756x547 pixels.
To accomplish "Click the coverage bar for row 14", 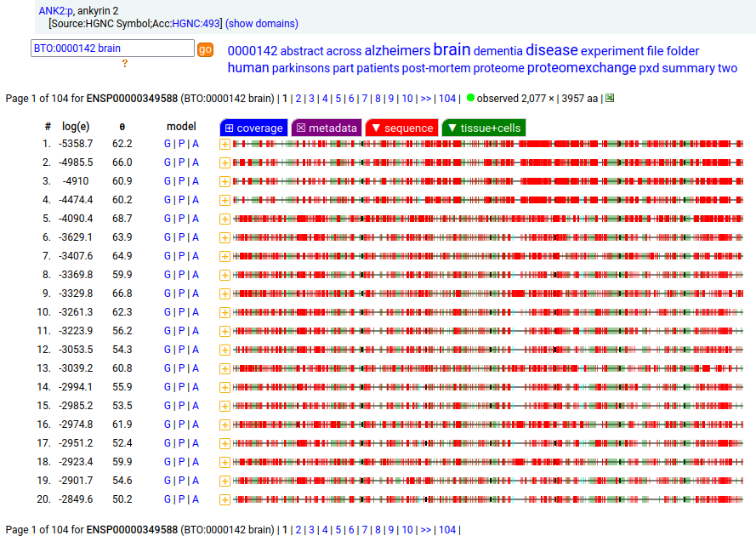I will click(488, 387).
